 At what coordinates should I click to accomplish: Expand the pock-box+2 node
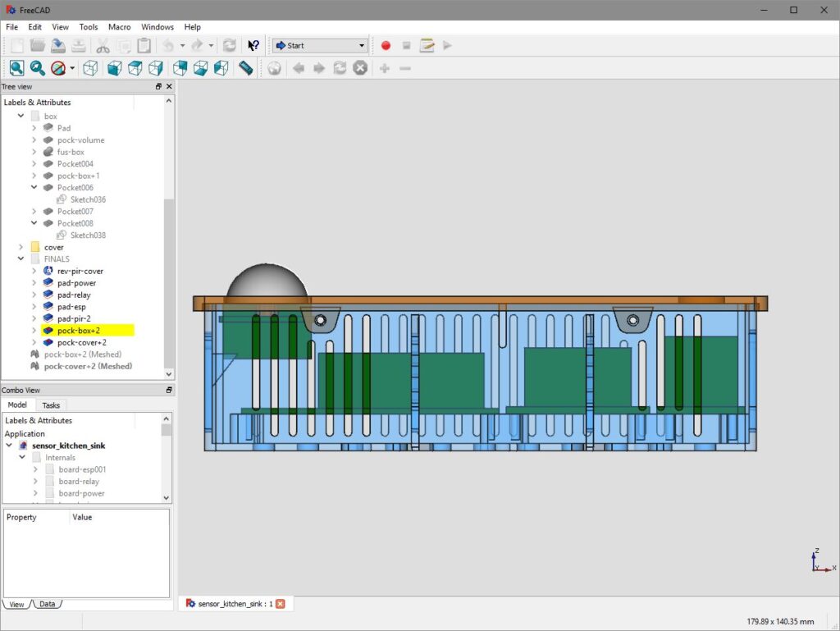34,331
